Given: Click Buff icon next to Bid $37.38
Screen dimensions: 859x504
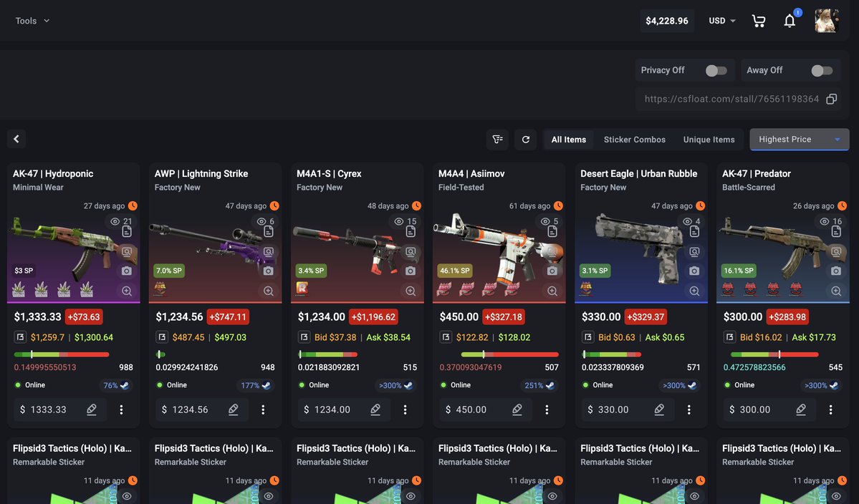Looking at the screenshot, I should tap(304, 337).
